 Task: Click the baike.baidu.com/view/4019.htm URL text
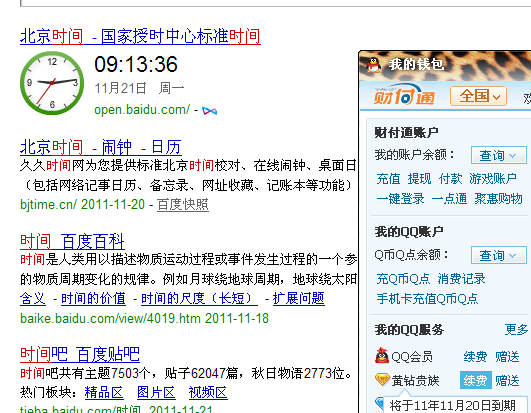110,319
